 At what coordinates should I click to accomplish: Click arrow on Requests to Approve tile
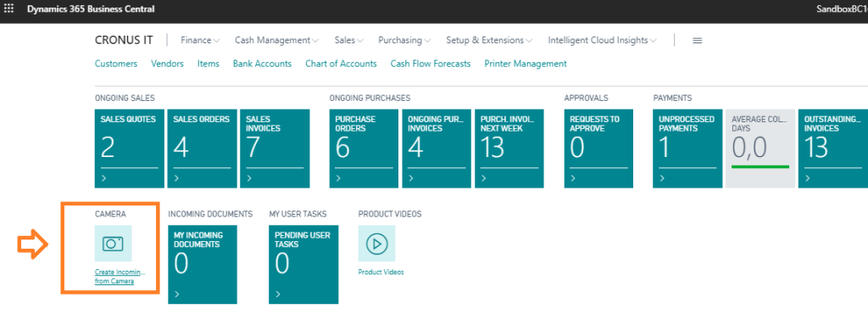tap(574, 178)
